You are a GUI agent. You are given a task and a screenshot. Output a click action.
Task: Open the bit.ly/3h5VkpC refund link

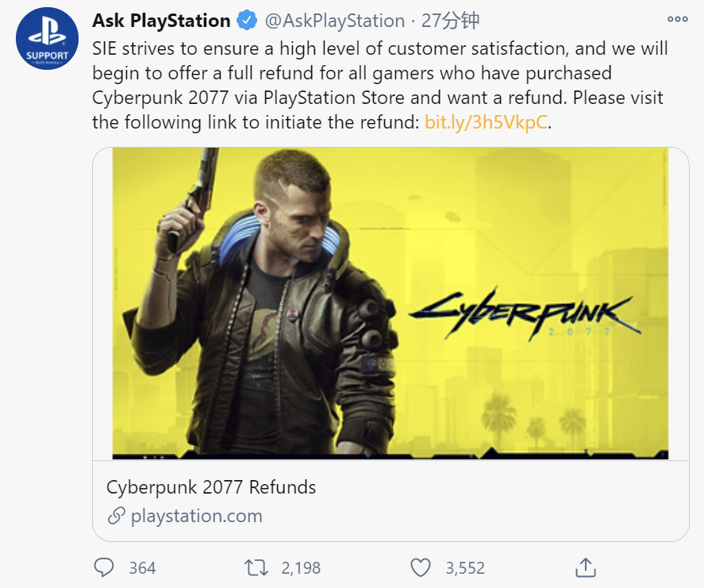tap(486, 123)
